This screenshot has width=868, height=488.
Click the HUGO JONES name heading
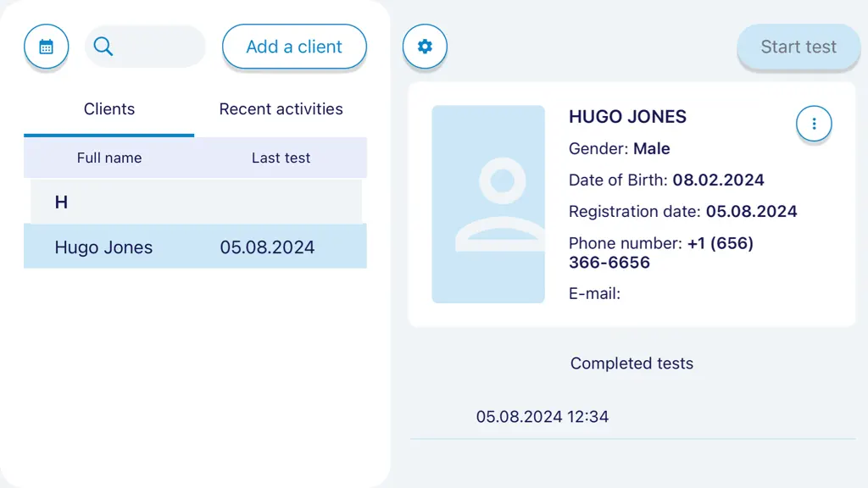click(x=627, y=117)
